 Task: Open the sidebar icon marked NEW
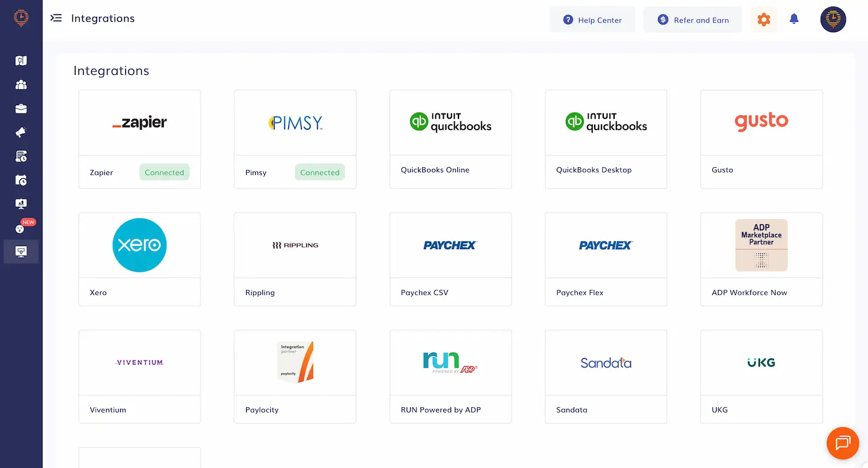(x=21, y=229)
